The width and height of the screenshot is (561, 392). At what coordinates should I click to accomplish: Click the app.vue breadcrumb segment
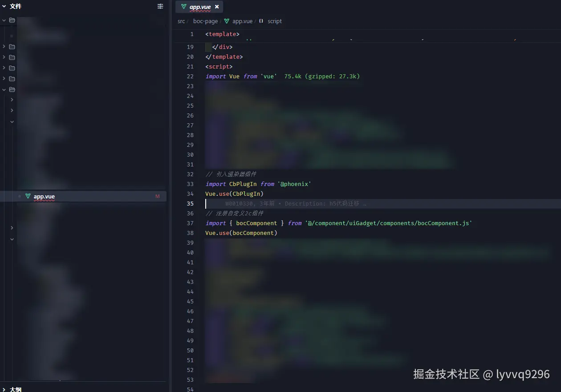(x=242, y=21)
